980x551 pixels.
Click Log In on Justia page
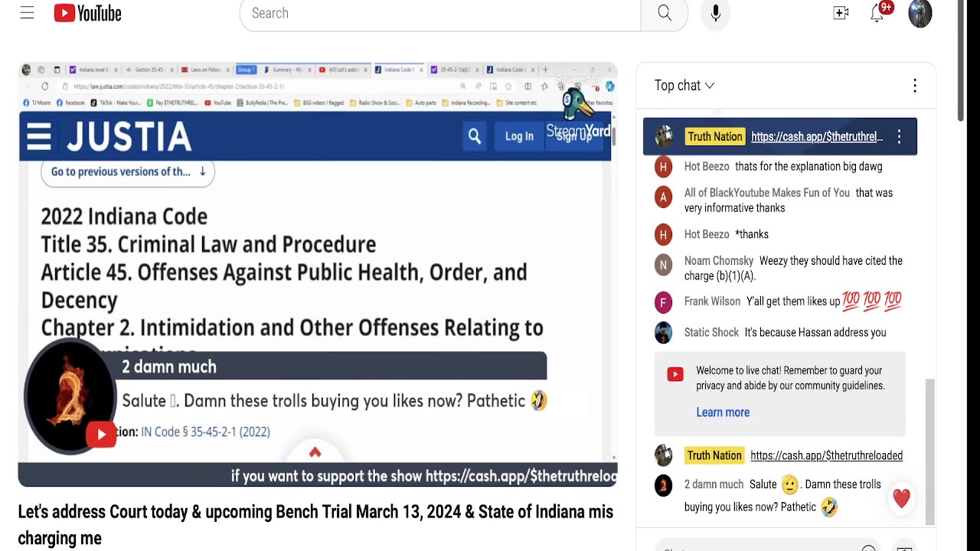pyautogui.click(x=519, y=136)
